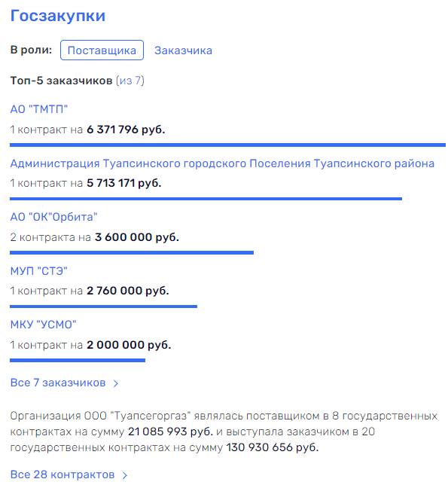This screenshot has height=485, width=448.
Task: Click the blue bar under Администрация Туапсинского
Action: tap(206, 199)
